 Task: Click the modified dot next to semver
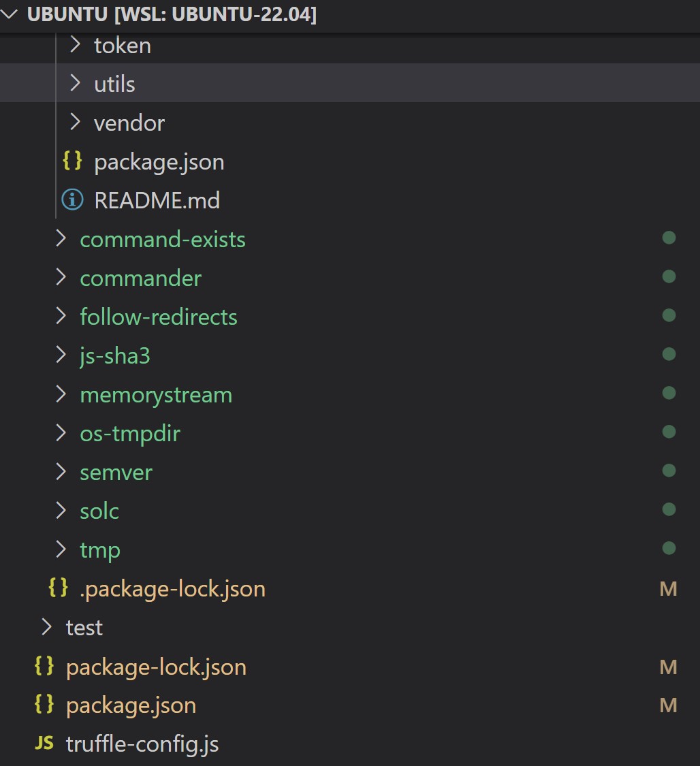pyautogui.click(x=668, y=472)
